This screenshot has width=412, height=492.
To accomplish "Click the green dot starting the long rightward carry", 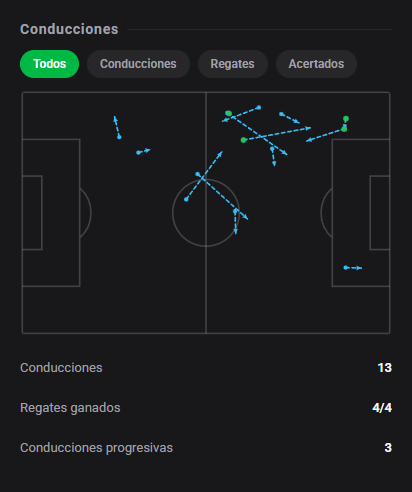I will point(244,140).
